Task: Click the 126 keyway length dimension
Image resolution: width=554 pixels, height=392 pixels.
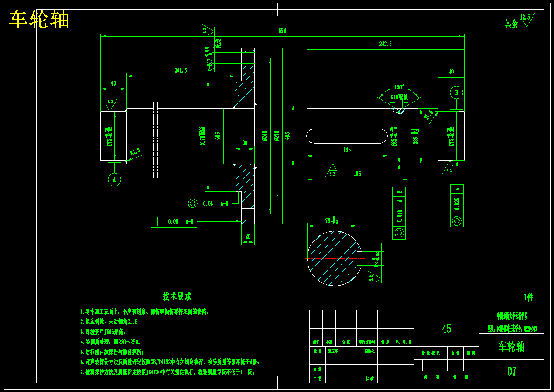Action: pyautogui.click(x=347, y=150)
